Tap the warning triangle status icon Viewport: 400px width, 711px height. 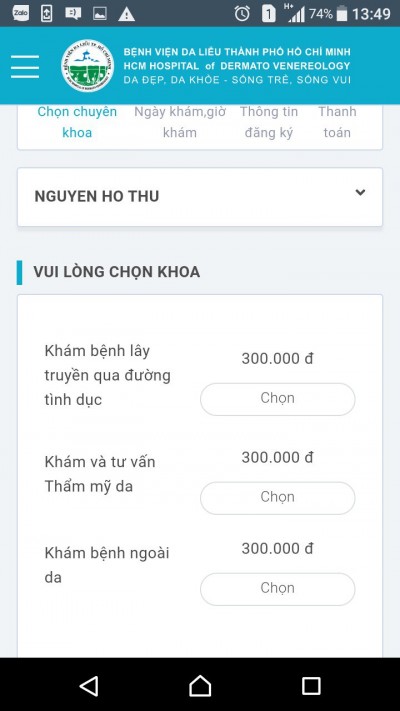coord(127,14)
